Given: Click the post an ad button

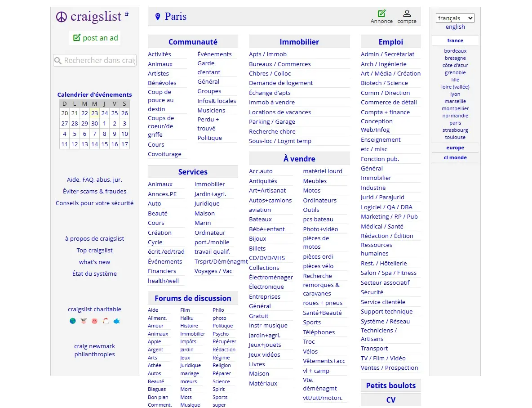Looking at the screenshot, I should point(95,38).
